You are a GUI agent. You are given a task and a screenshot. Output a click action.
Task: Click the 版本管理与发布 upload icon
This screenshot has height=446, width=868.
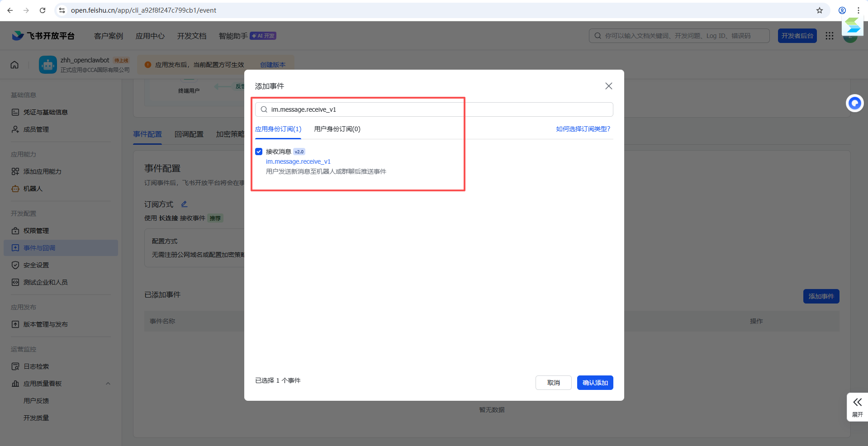[15, 324]
